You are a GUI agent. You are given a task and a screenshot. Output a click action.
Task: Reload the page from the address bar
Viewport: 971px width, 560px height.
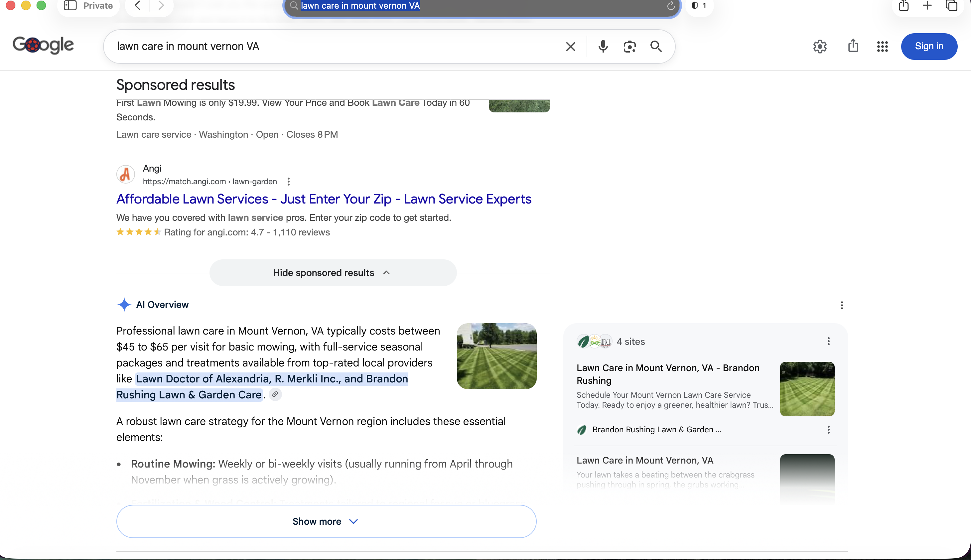[x=671, y=6]
